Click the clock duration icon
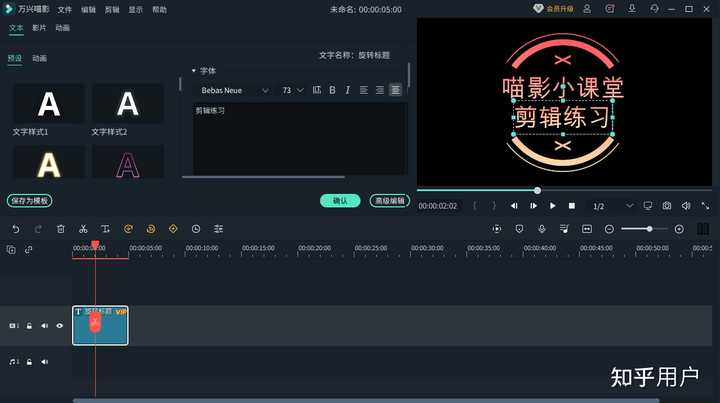Image resolution: width=720 pixels, height=403 pixels. (196, 229)
